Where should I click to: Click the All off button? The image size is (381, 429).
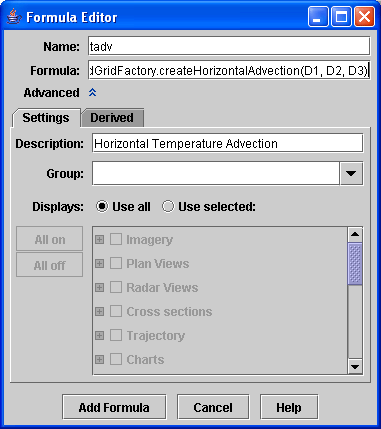pyautogui.click(x=50, y=265)
